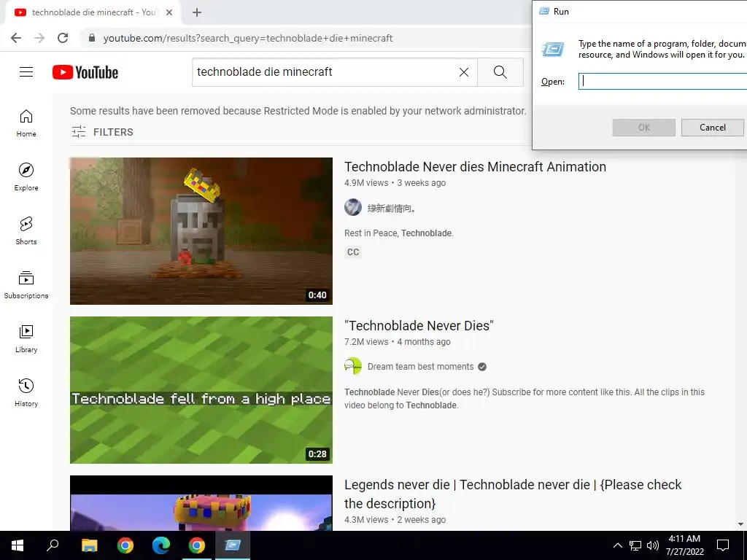This screenshot has height=560, width=747.
Task: Open the Technoblade fell from a high place thumbnail
Action: point(201,390)
